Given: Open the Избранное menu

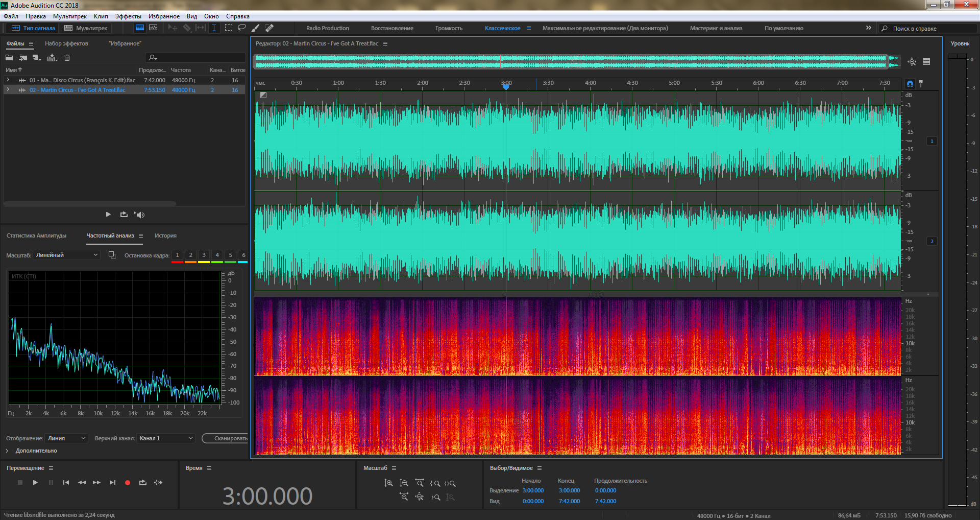Looking at the screenshot, I should pyautogui.click(x=164, y=16).
